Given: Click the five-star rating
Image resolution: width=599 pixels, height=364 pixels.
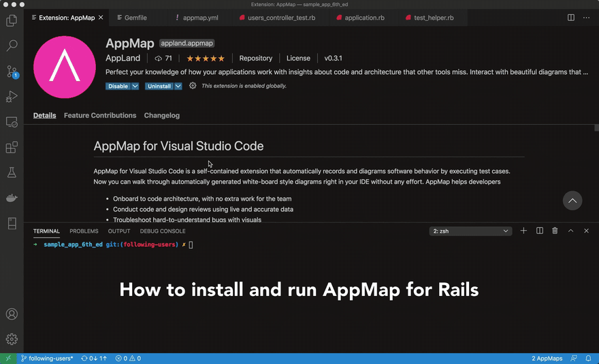Looking at the screenshot, I should click(x=206, y=59).
